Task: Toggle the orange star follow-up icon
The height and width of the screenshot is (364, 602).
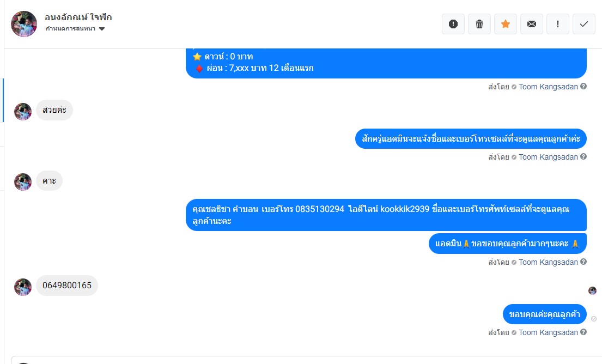Action: [x=505, y=24]
